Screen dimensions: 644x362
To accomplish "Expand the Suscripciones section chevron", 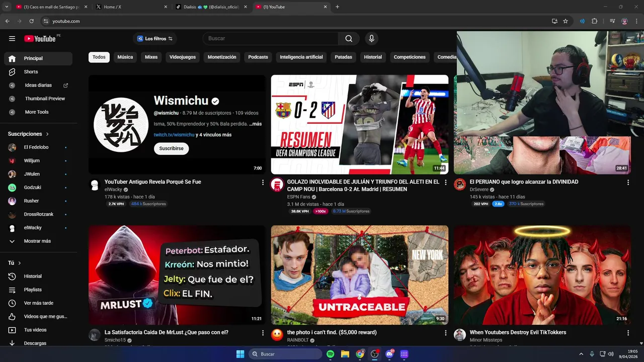I will point(47,134).
